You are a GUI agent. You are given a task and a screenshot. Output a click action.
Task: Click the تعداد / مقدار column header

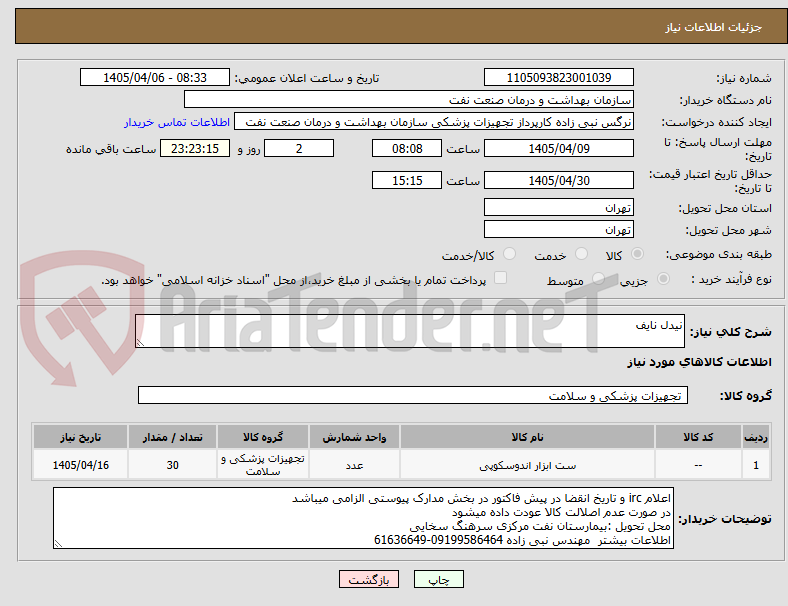(x=172, y=437)
